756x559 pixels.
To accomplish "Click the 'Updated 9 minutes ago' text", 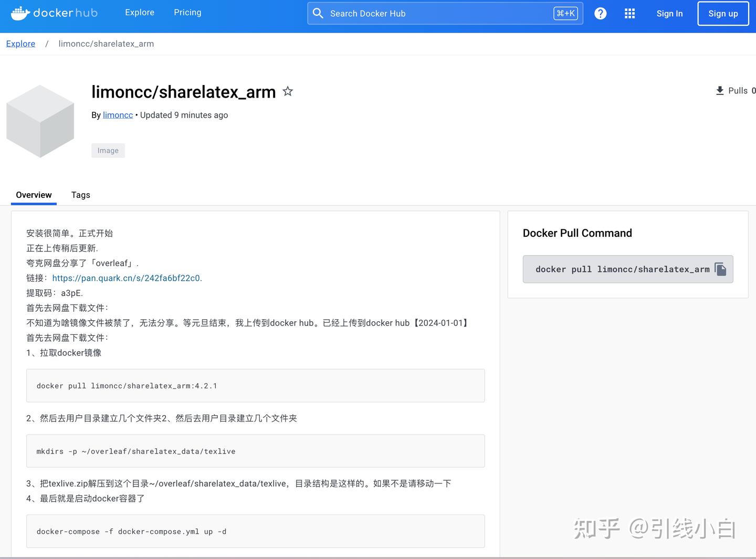I will coord(184,115).
